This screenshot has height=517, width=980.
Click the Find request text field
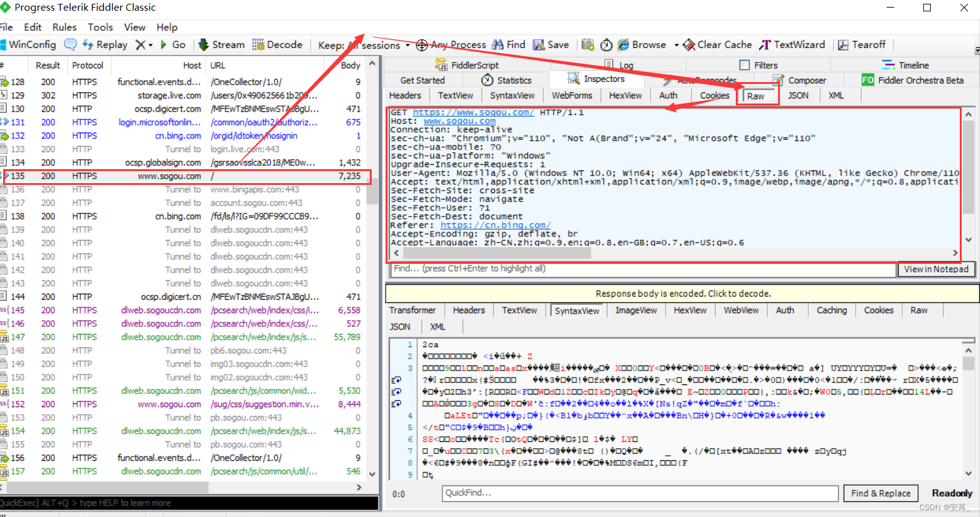[644, 269]
